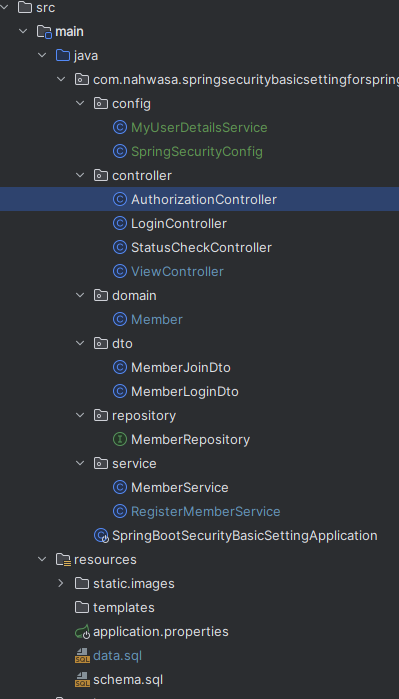
Task: Click the SQL file icon beside data.sql
Action: (82, 656)
